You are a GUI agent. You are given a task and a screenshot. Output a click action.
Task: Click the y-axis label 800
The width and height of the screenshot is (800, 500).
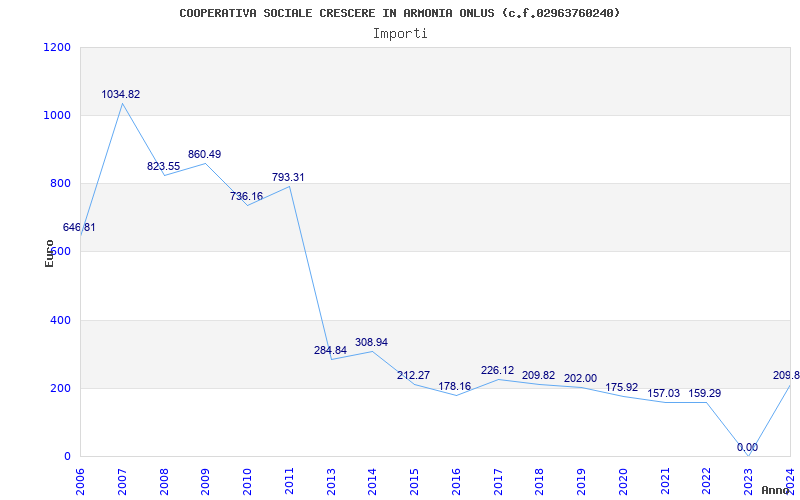pyautogui.click(x=60, y=184)
